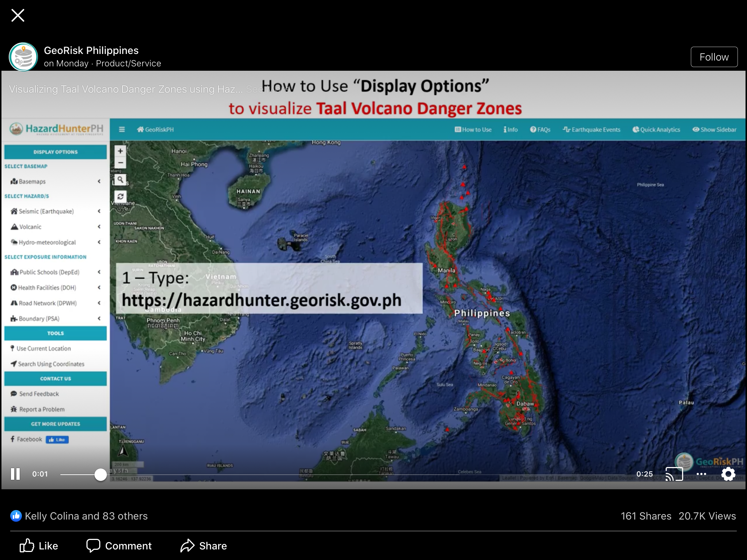Open more options ellipsis in player
The width and height of the screenshot is (747, 560).
701,474
